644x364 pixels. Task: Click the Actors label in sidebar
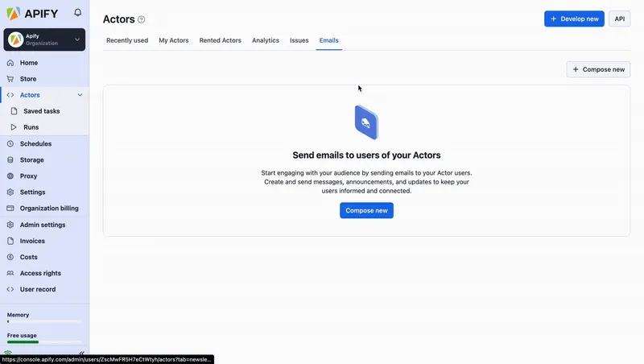[30, 95]
